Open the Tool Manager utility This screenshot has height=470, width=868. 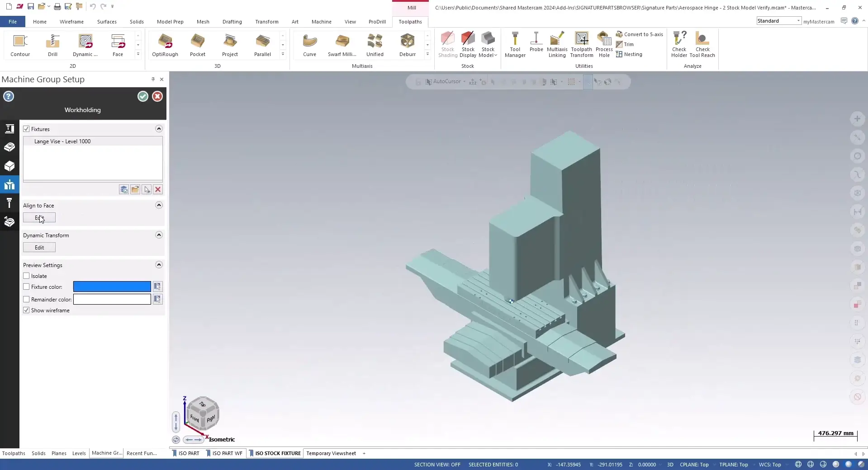515,45
